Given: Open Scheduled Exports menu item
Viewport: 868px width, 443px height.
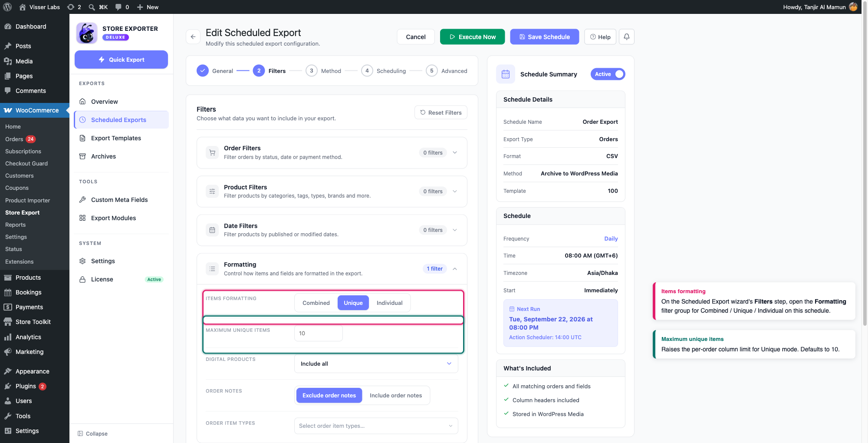Looking at the screenshot, I should click(121, 120).
